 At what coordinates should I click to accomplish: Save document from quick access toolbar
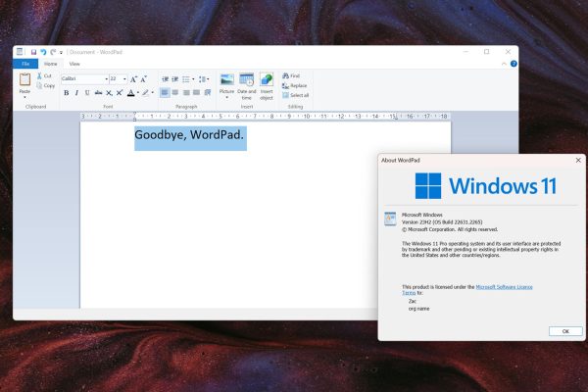click(33, 52)
